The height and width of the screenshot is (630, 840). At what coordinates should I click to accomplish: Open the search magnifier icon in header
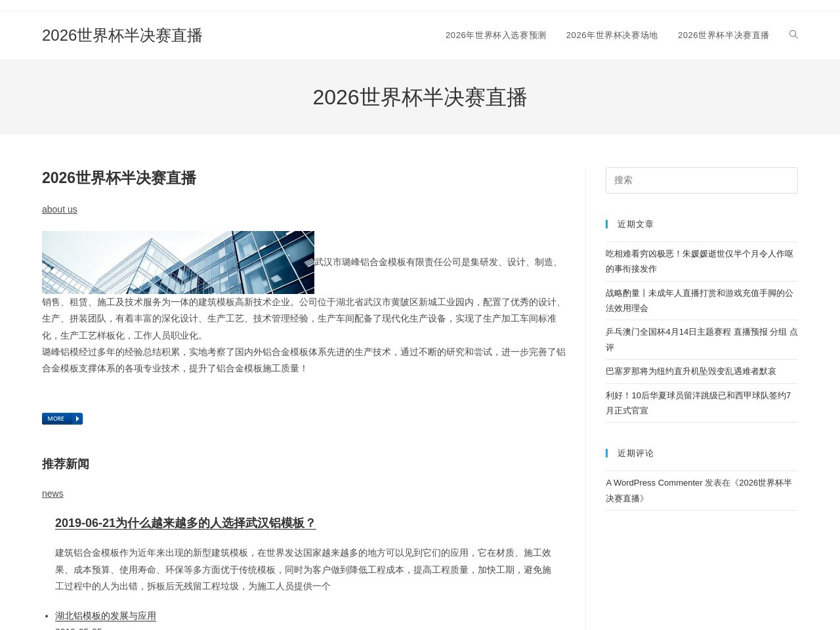click(793, 35)
